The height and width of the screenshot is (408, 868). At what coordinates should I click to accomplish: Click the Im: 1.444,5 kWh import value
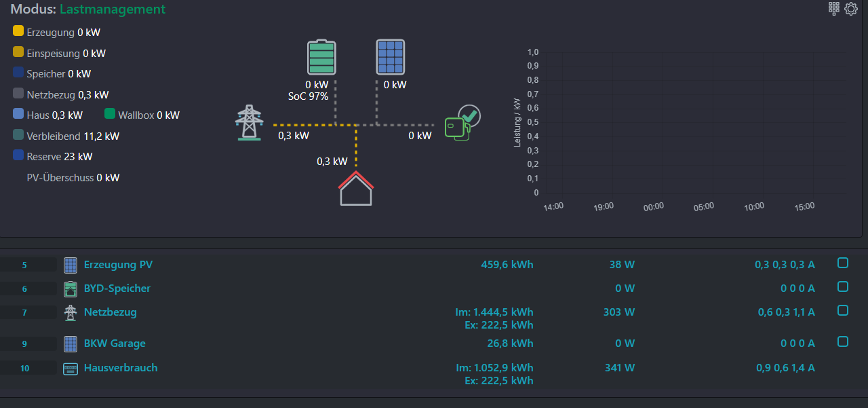click(x=494, y=312)
